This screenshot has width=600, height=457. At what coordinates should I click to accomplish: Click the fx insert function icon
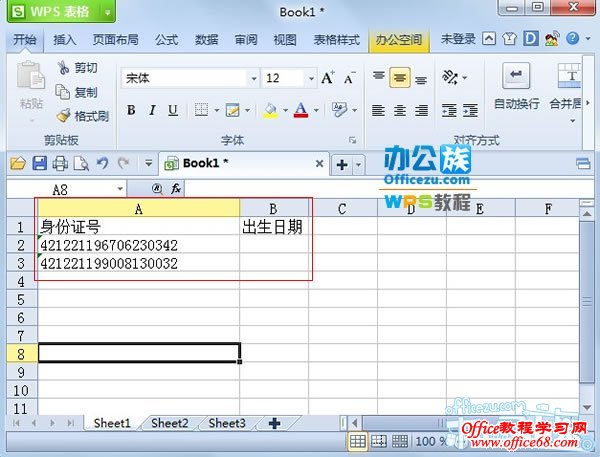click(x=176, y=189)
